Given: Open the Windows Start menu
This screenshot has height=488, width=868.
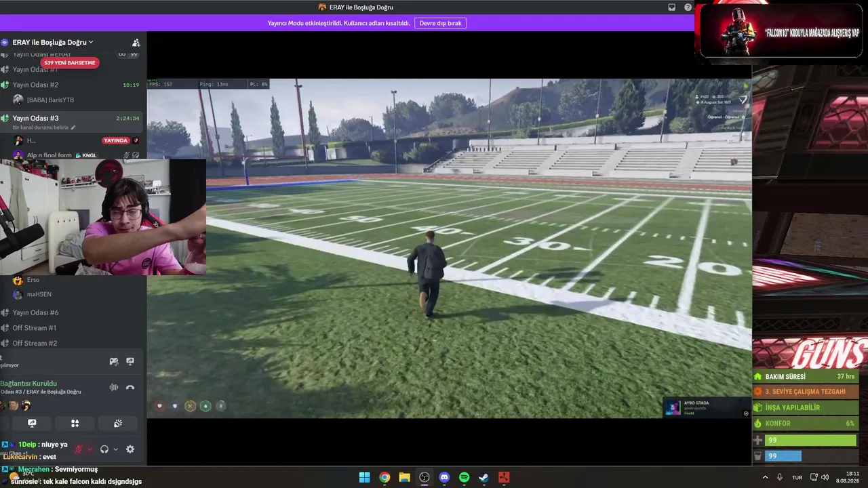Looking at the screenshot, I should pyautogui.click(x=365, y=477).
